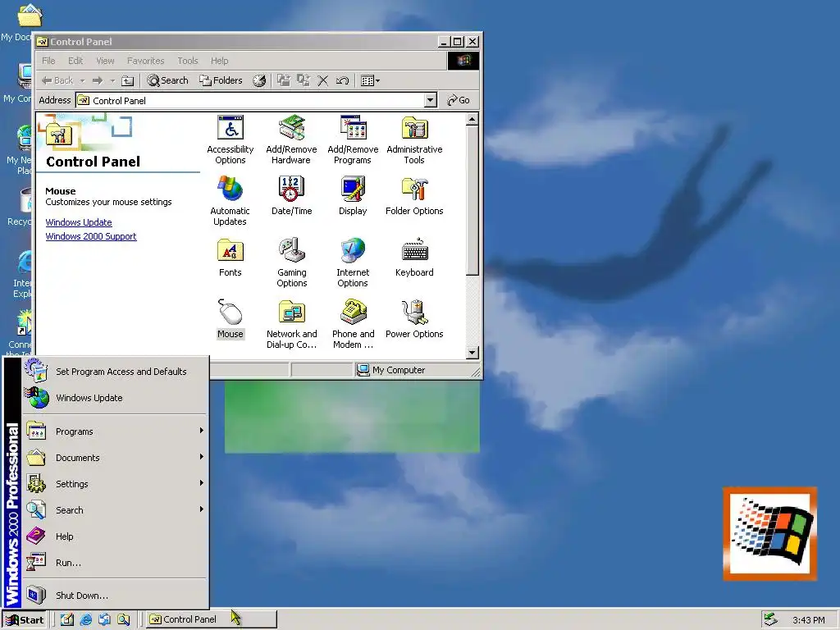
Task: Open the Tools menu
Action: [188, 61]
